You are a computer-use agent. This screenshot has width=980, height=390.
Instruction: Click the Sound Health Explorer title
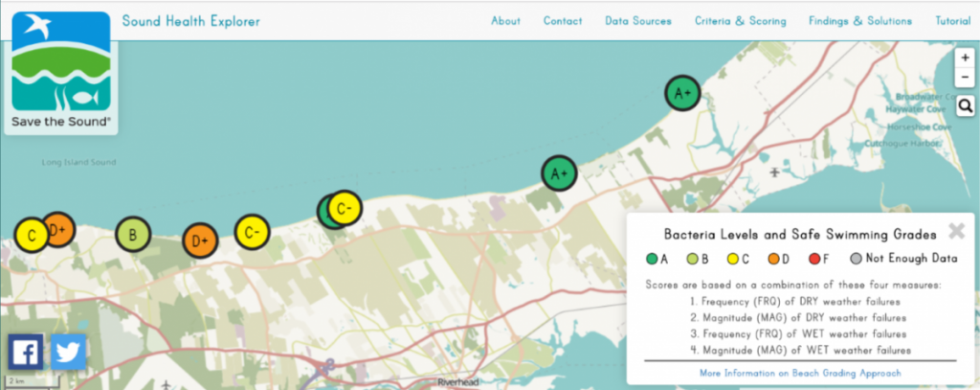190,21
